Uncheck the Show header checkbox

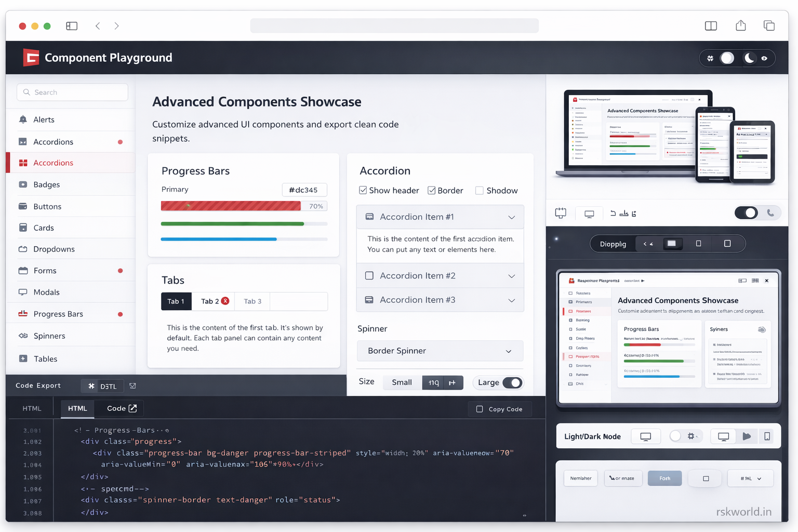[x=363, y=190]
